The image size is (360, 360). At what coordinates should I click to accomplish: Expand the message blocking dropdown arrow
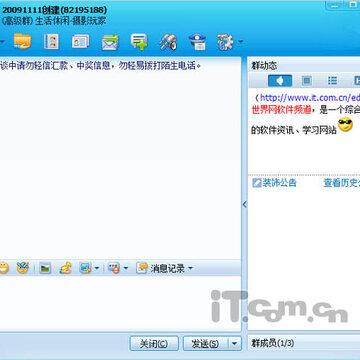[x=126, y=268]
